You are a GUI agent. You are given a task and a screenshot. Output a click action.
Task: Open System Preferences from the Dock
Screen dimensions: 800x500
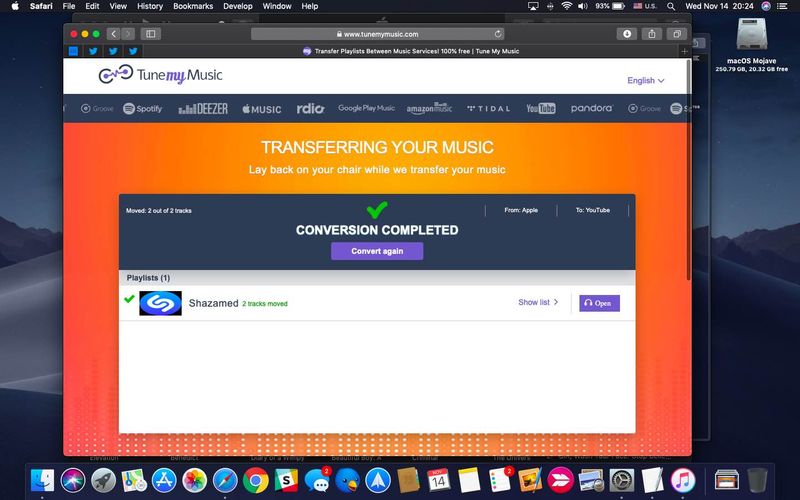[622, 480]
